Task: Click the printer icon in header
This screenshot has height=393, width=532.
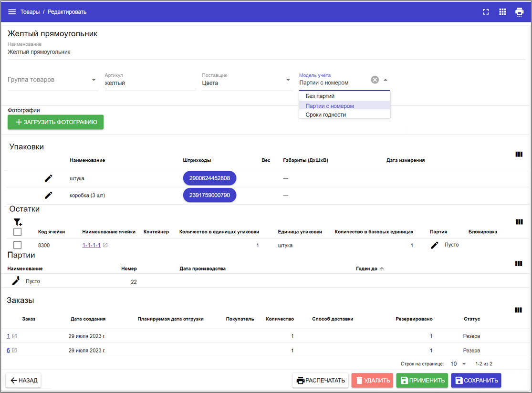Action: (x=519, y=12)
